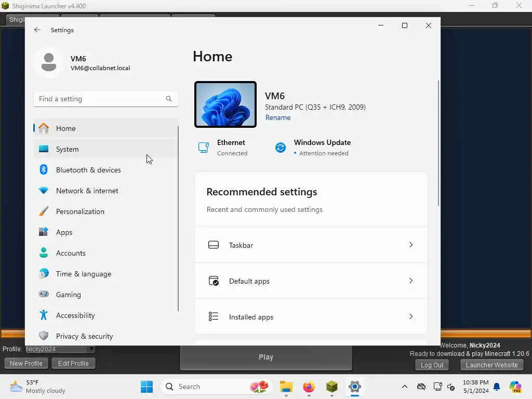Select the Accounts person icon
The width and height of the screenshot is (532, 399).
pos(44,253)
